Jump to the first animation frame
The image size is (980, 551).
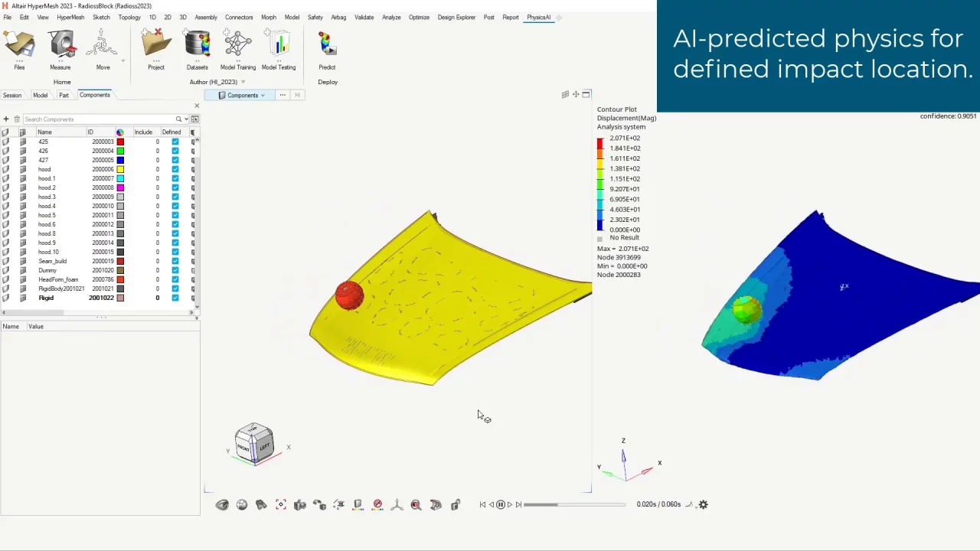(x=482, y=504)
